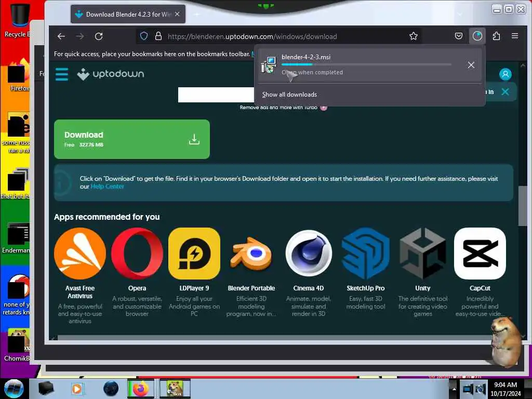Open the LDPlayer 9 app icon

pos(194,254)
